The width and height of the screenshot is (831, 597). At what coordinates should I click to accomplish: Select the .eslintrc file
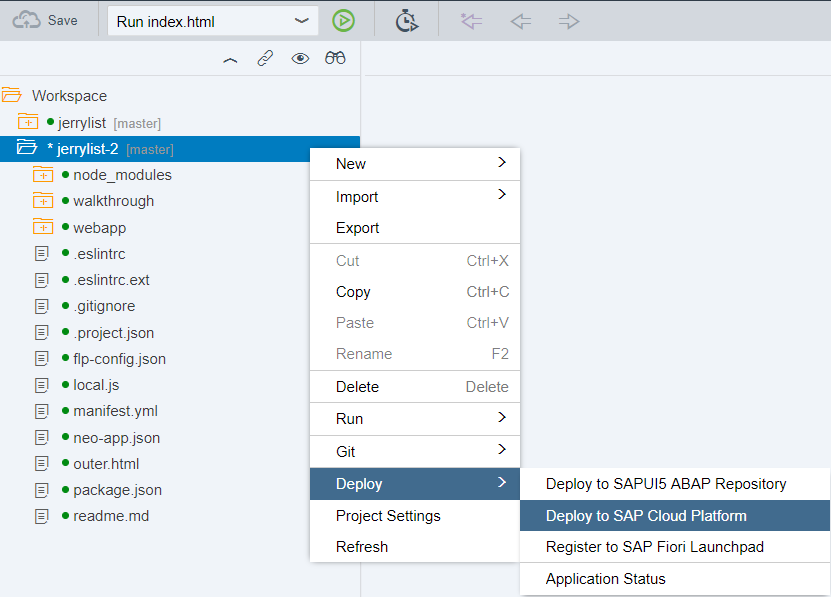[99, 254]
